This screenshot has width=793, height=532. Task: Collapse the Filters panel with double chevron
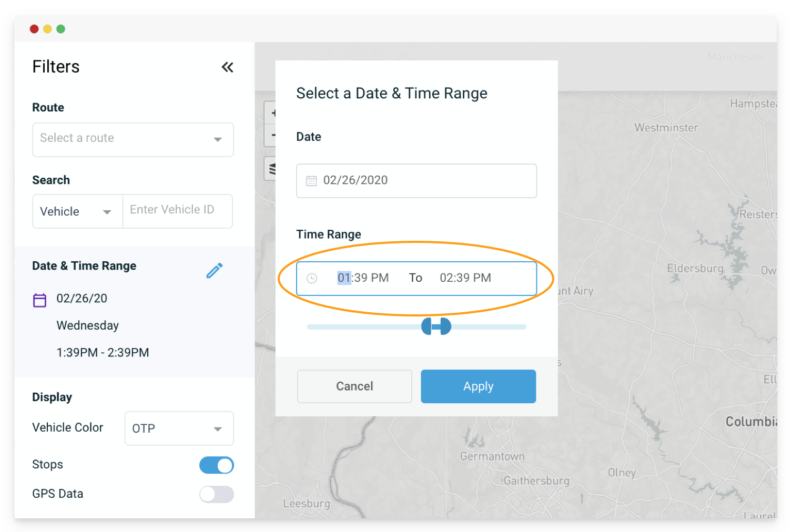227,67
